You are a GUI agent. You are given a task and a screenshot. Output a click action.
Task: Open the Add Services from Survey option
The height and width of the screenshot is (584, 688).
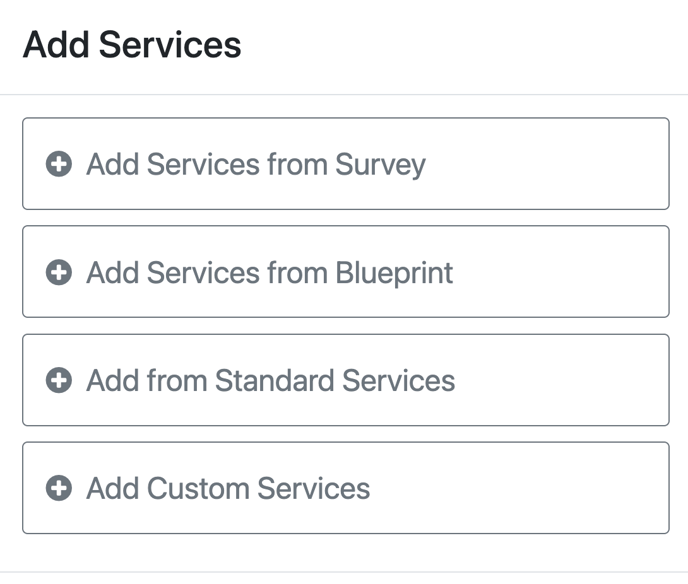pos(346,164)
